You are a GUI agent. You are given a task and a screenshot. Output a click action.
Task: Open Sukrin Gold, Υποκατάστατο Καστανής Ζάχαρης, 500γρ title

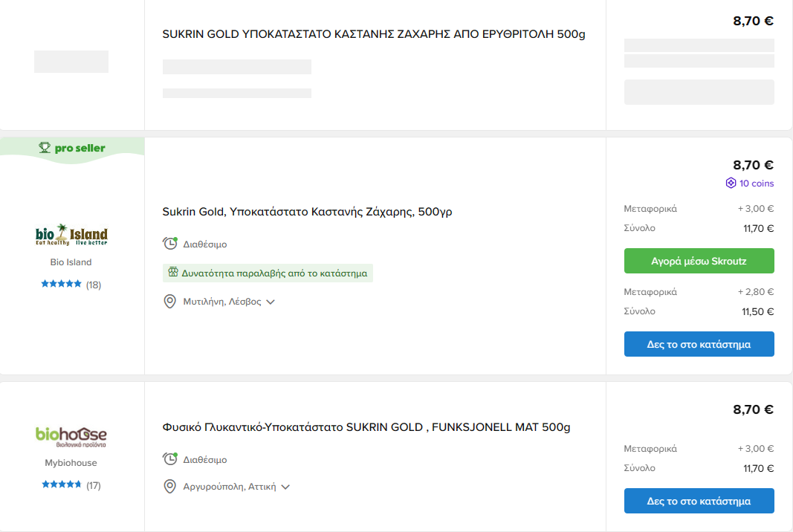[307, 212]
